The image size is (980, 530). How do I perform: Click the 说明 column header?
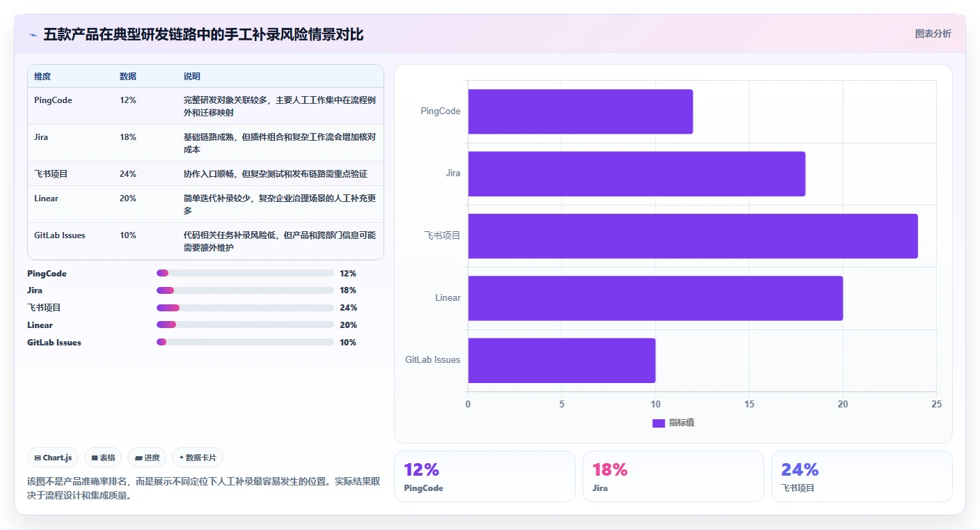coord(192,77)
